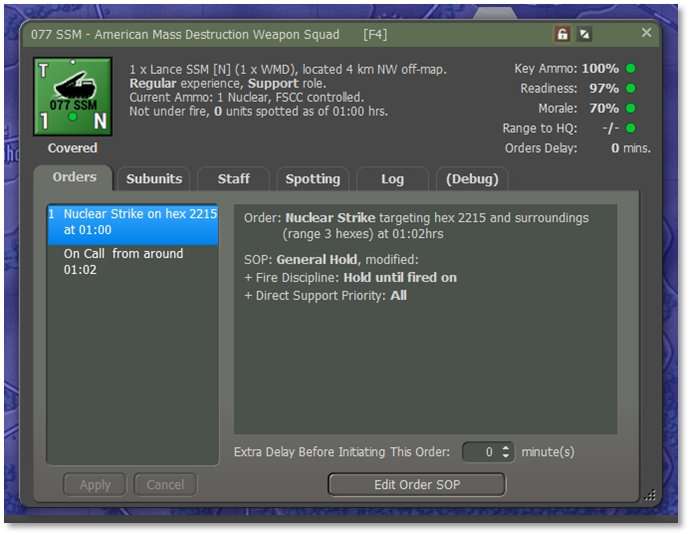Toggle the unlock padlock icon in title bar
This screenshot has height=535, width=690.
click(x=562, y=34)
